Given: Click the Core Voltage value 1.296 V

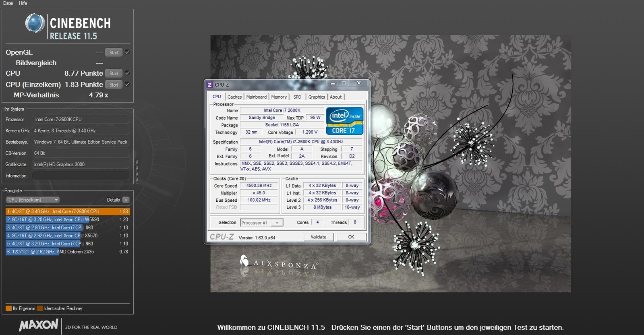Looking at the screenshot, I should (x=310, y=132).
